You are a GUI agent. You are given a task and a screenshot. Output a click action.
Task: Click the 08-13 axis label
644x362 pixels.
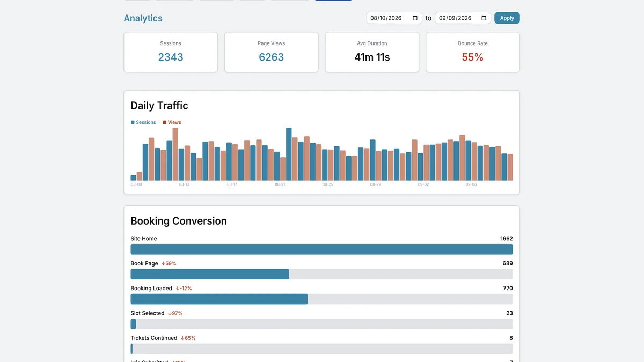coord(184,184)
